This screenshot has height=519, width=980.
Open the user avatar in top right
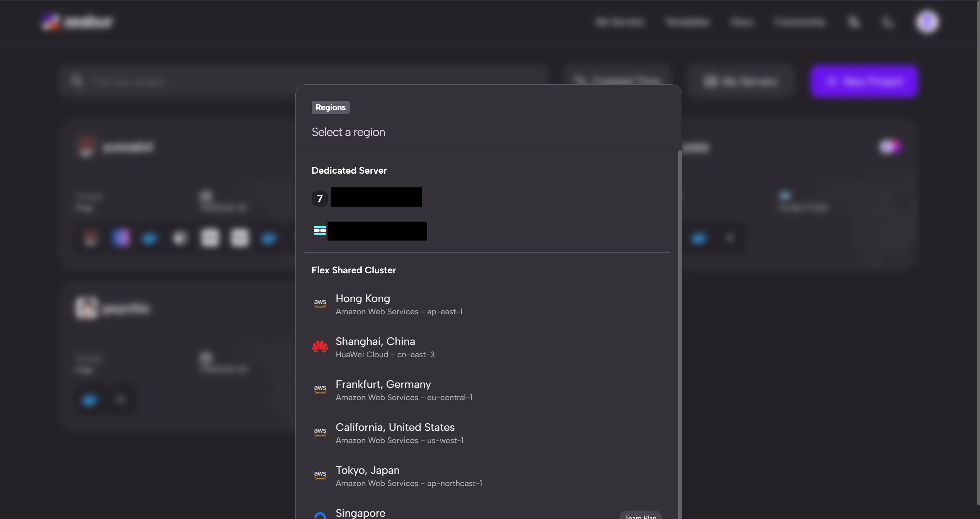(927, 22)
